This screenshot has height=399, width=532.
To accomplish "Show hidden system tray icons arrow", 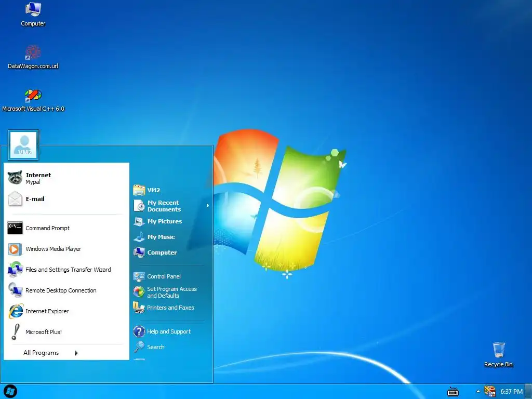I will coord(478,392).
